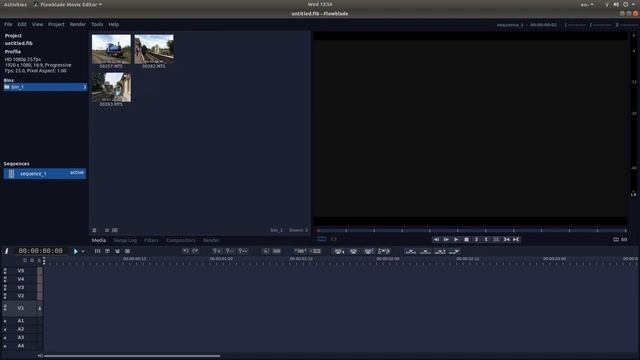The image size is (640, 360).
Task: Launch the G'MIC effects tool icon
Action: (x=117, y=251)
